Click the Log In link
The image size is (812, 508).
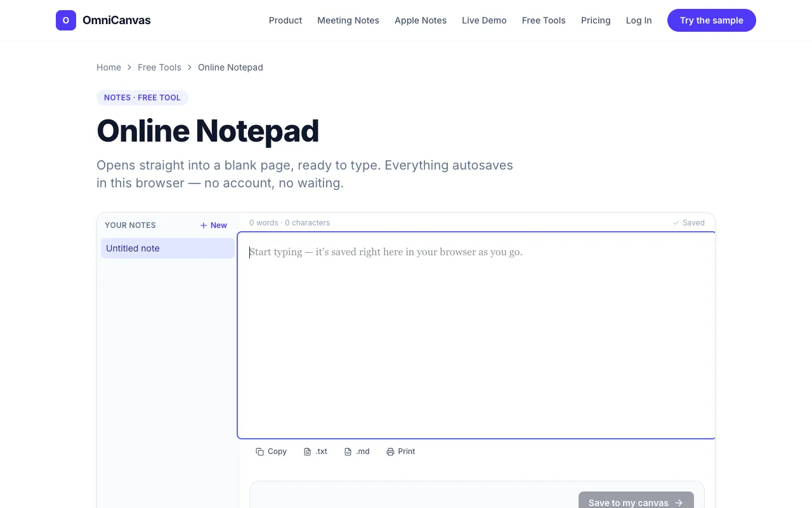click(x=639, y=20)
